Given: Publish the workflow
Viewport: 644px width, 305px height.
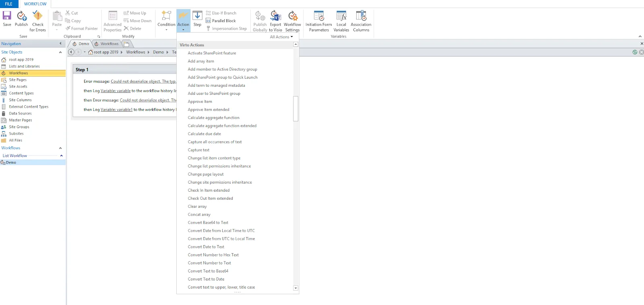Looking at the screenshot, I should tap(21, 18).
